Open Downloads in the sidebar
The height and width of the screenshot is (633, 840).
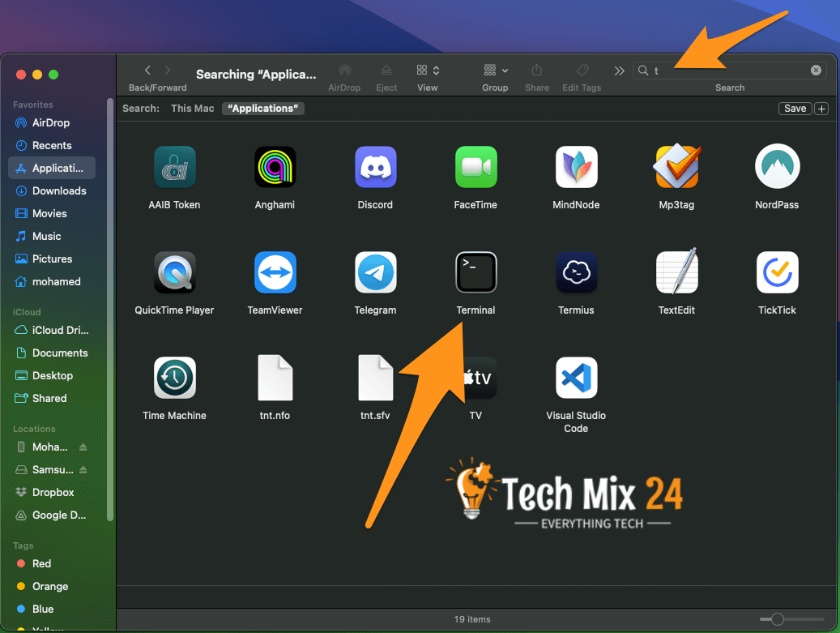coord(51,190)
